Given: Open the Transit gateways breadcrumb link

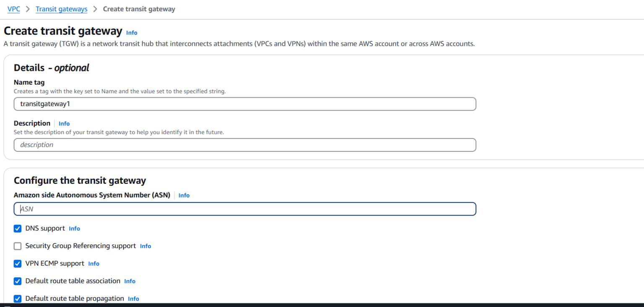Looking at the screenshot, I should click(x=61, y=9).
